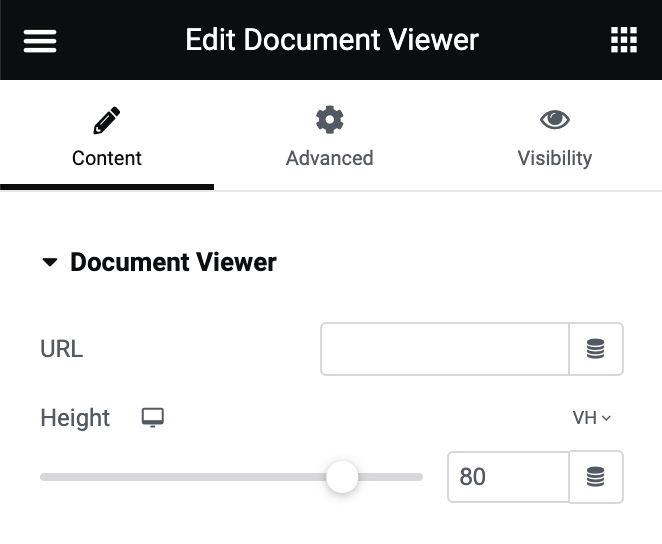Open the hamburger menu
Screen dimensions: 662x544
pos(40,40)
